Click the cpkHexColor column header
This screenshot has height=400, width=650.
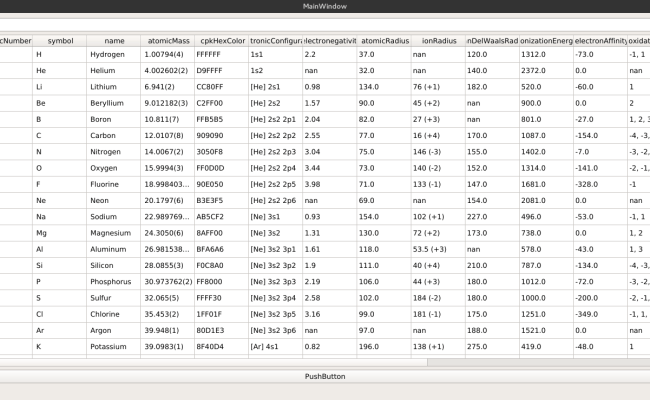(x=222, y=41)
